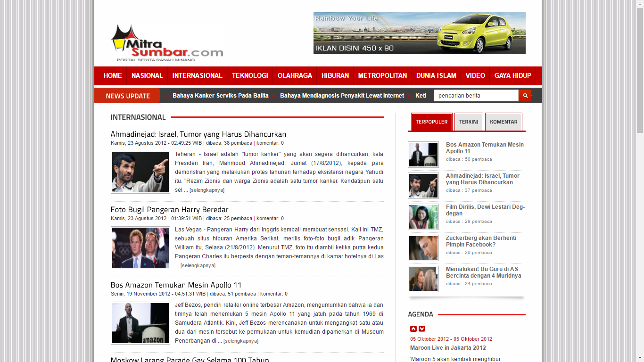Open the Teknologi menu item

250,75
